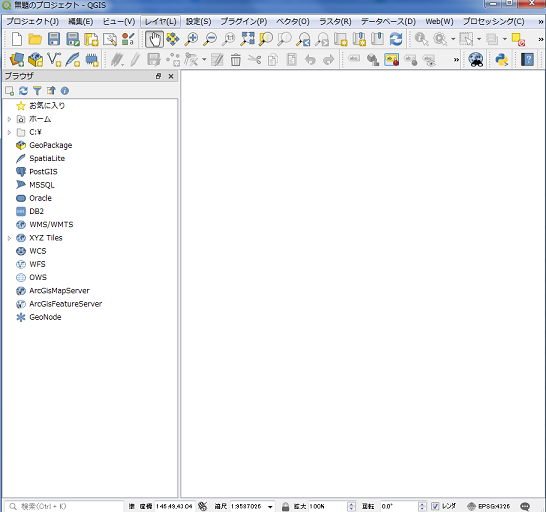Save the project with the floppy disk icon
Screen dimensions: 546x512
54,39
